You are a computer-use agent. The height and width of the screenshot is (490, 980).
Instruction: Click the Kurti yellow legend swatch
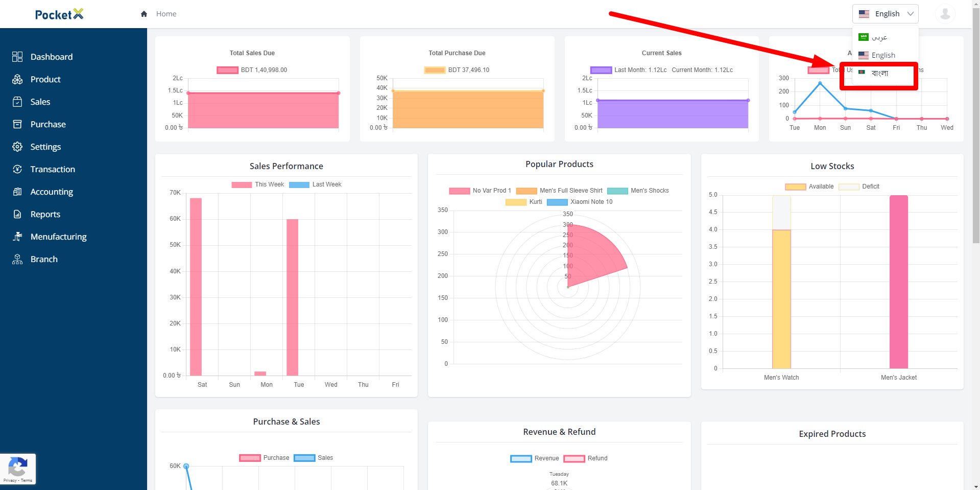[x=515, y=202]
